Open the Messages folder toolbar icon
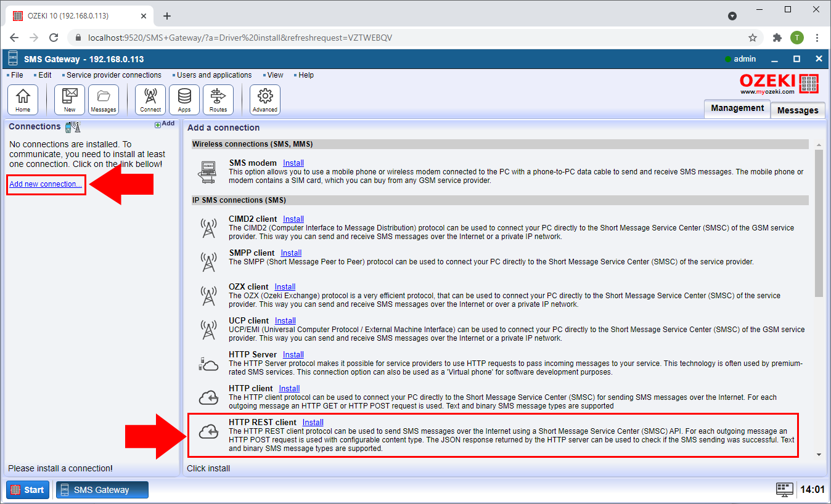The width and height of the screenshot is (831, 504). [104, 100]
